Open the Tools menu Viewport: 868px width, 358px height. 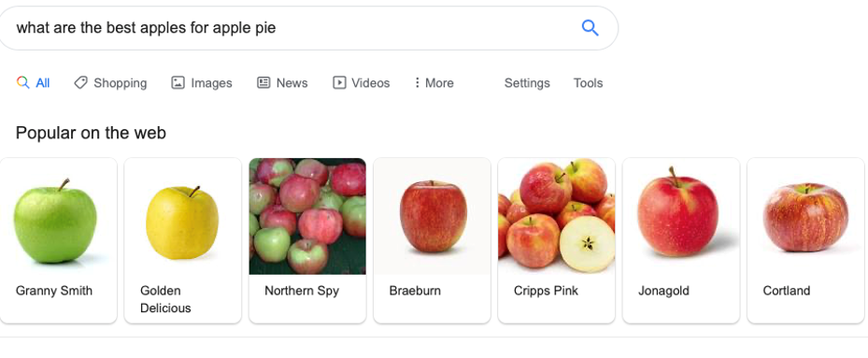coord(588,82)
